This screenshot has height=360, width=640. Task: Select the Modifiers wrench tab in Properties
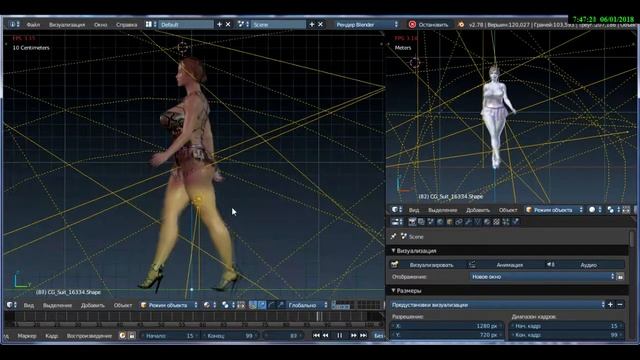(x=468, y=222)
